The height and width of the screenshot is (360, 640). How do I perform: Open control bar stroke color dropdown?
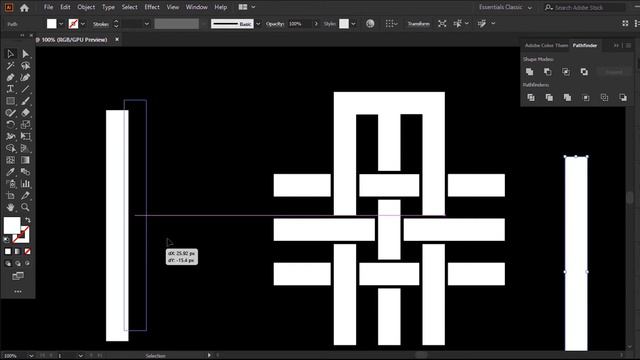(x=83, y=24)
